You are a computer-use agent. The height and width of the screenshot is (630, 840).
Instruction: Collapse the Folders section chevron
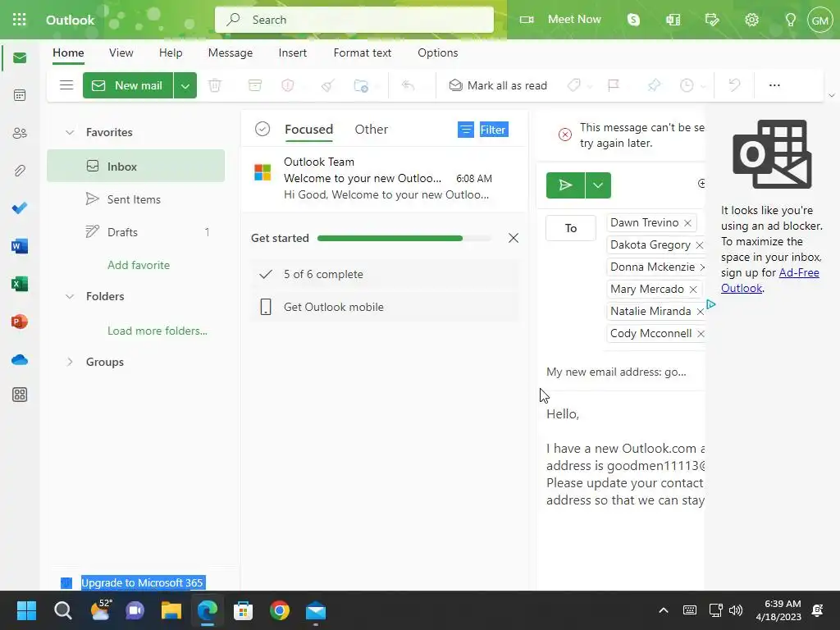pyautogui.click(x=70, y=296)
